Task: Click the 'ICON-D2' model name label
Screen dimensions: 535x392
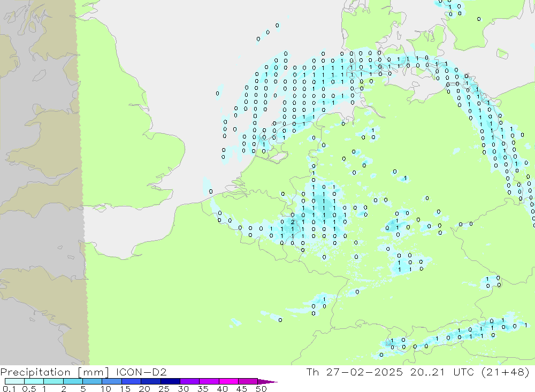Action: pyautogui.click(x=141, y=372)
